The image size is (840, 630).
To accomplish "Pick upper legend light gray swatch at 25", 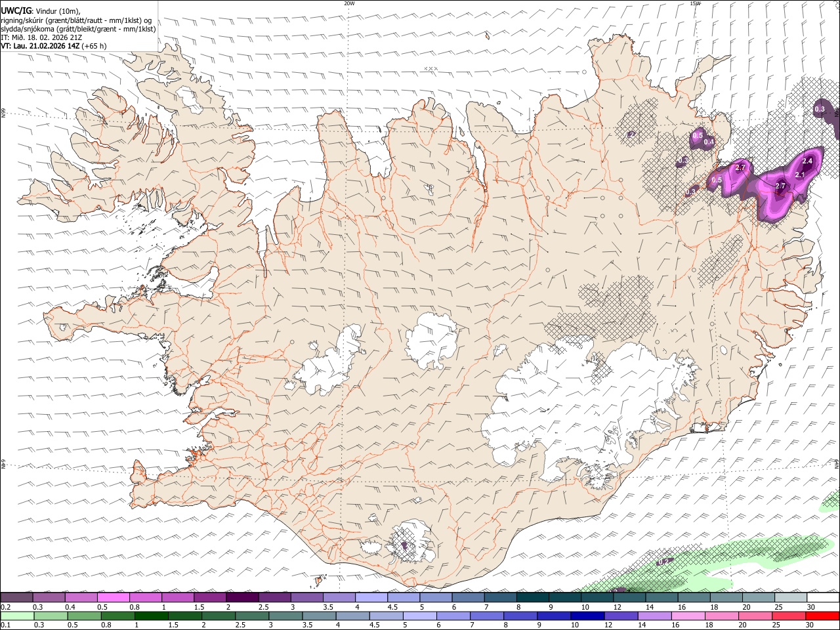I will click(791, 597).
